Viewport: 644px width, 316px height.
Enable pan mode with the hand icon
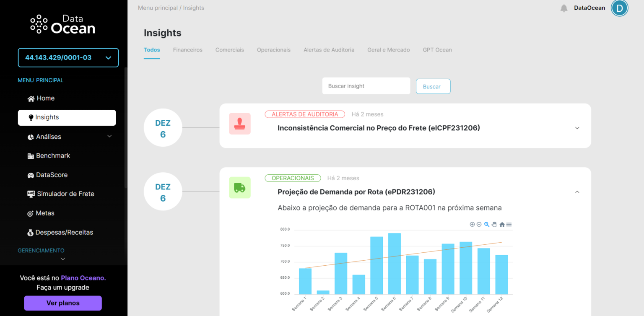pyautogui.click(x=495, y=224)
